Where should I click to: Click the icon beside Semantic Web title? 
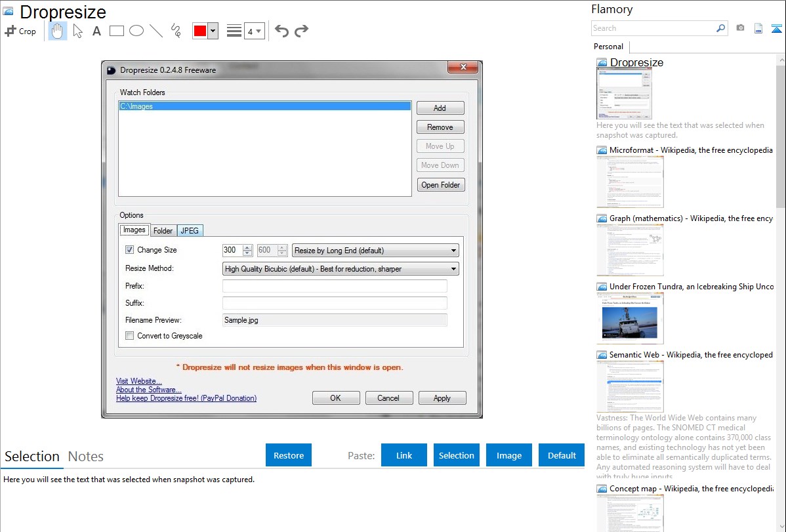click(x=602, y=355)
